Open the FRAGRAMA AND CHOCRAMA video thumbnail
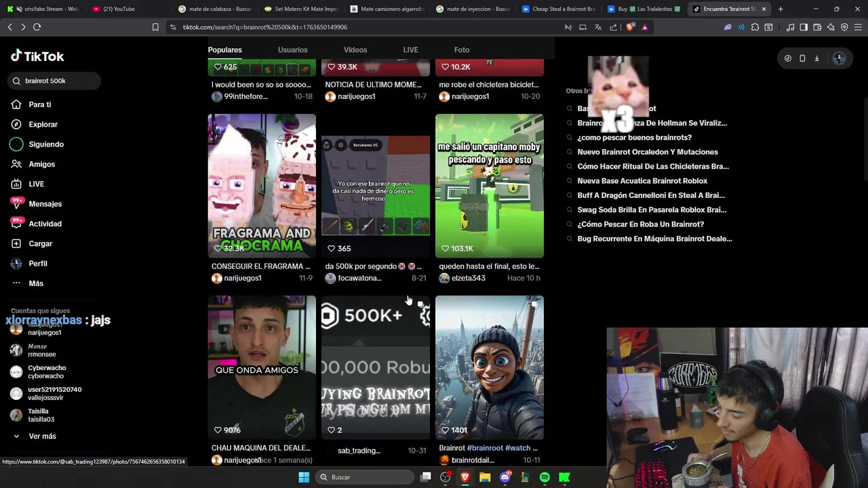This screenshot has width=868, height=488. [262, 186]
